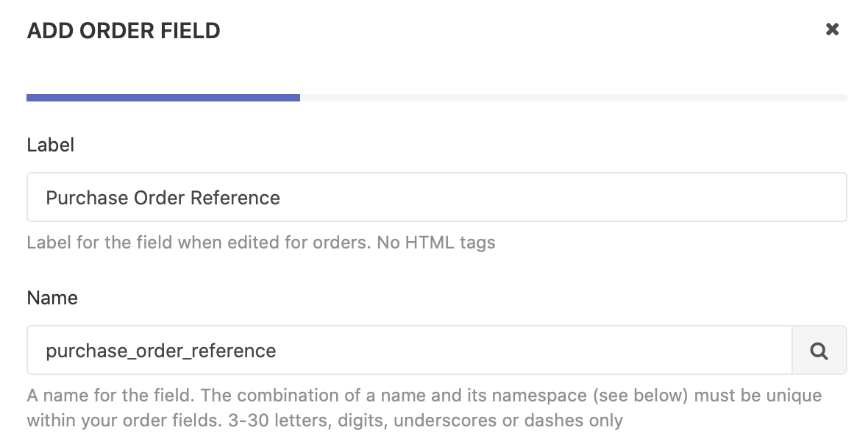
Task: Close the Add Order Field dialog
Action: coord(832,29)
